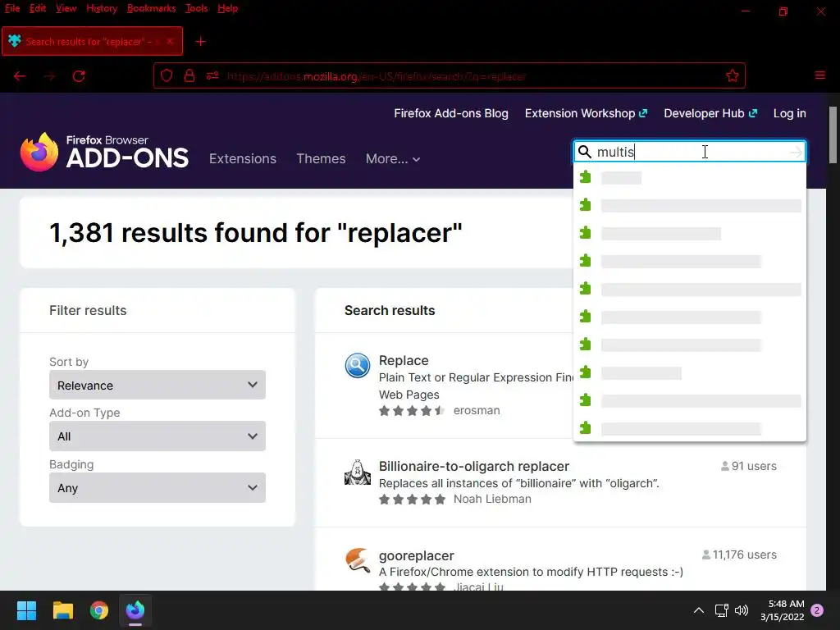Open the Extension Workshop link

586,113
